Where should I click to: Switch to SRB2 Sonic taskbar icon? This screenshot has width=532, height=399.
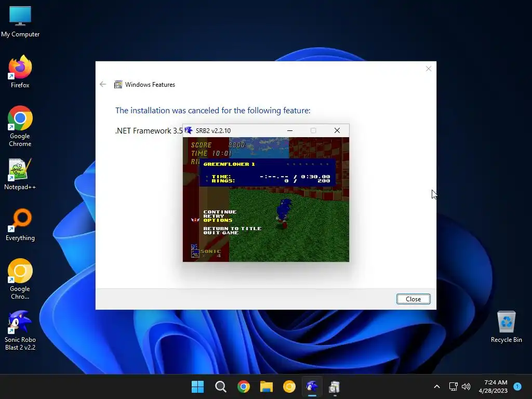(312, 387)
